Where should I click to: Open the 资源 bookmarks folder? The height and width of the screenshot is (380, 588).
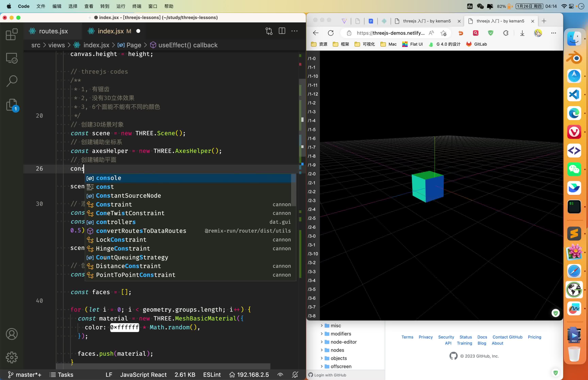(320, 44)
